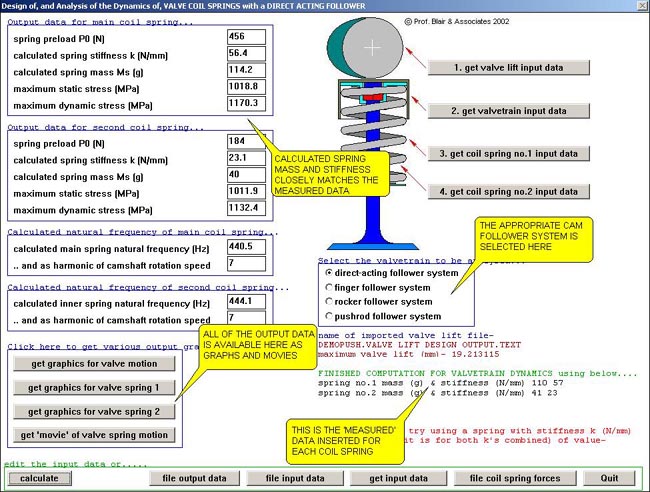The image size is (650, 492).
Task: Click file input data button
Action: pos(295,478)
